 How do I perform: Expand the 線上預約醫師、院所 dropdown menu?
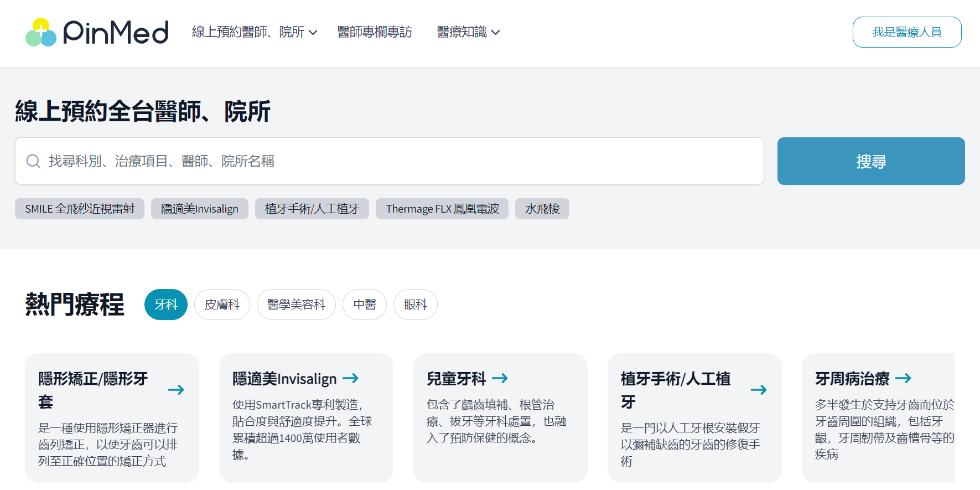(255, 32)
